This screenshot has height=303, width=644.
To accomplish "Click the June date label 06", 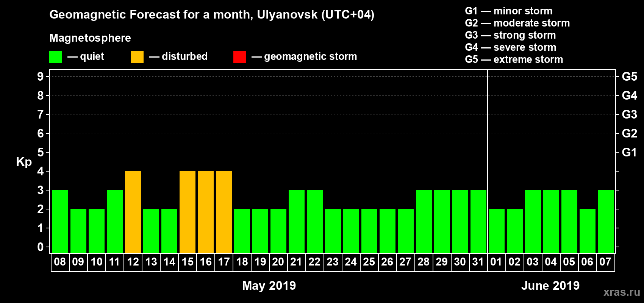I will (587, 262).
